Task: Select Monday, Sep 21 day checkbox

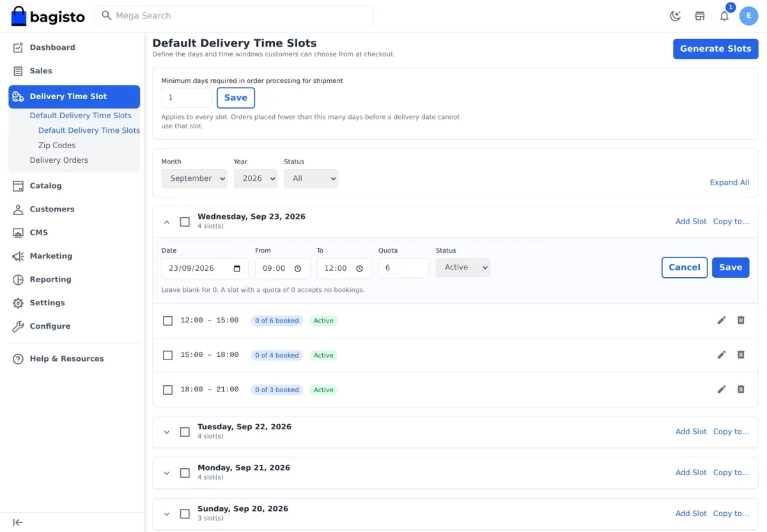Action: pos(185,473)
